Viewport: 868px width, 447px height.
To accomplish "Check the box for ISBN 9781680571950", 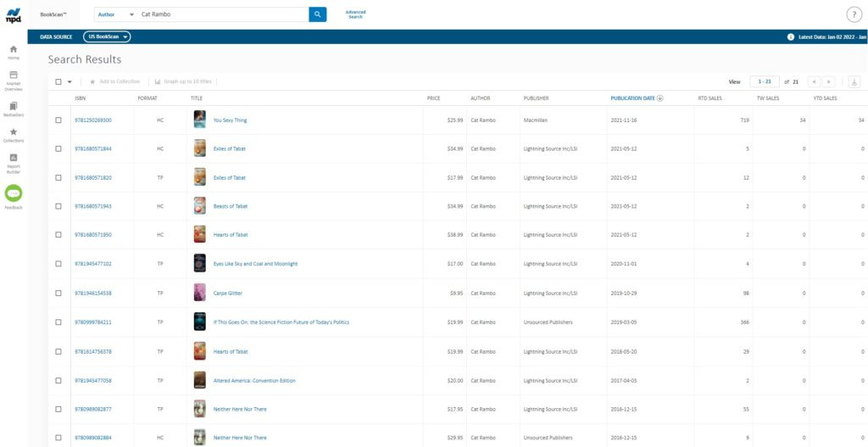I will coord(58,235).
